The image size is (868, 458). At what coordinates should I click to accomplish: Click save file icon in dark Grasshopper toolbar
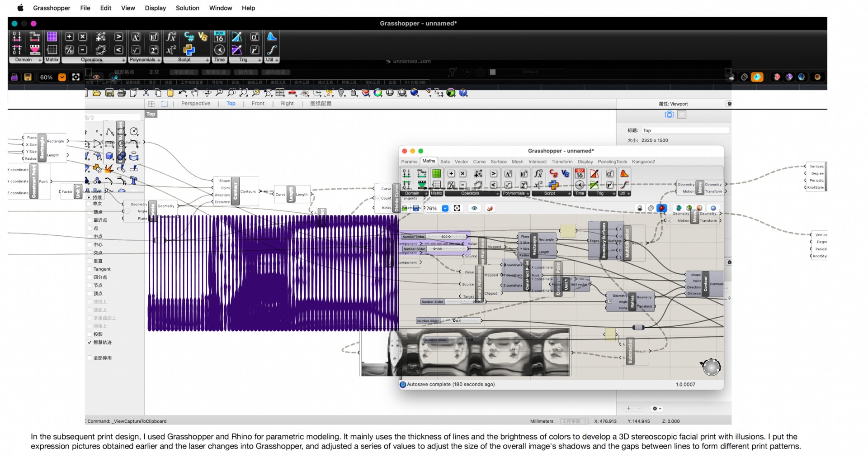coord(28,77)
